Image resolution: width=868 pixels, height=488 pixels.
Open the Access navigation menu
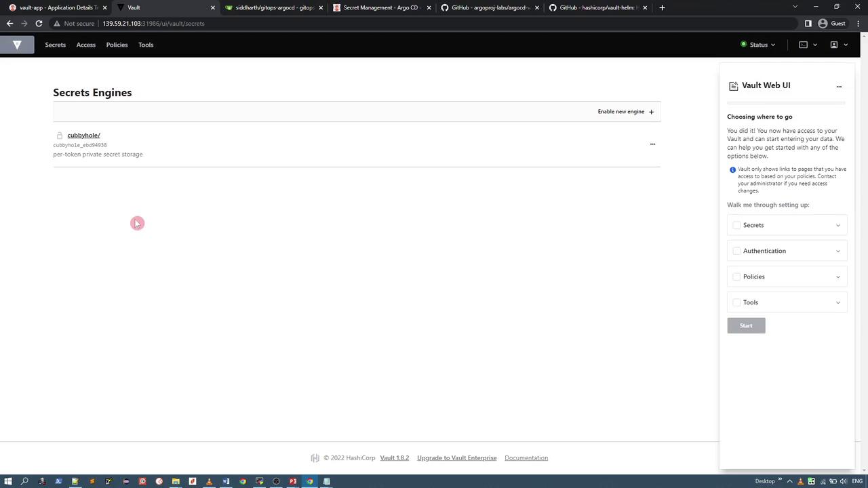(x=85, y=45)
